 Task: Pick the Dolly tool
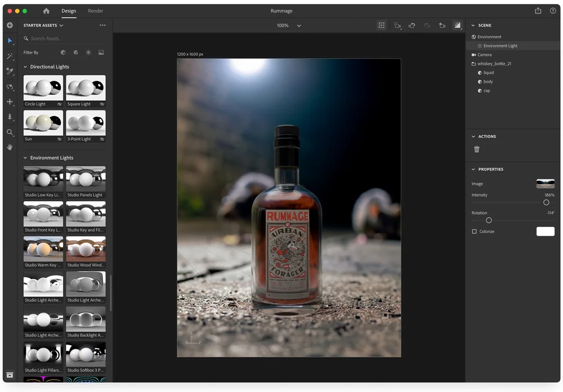10,117
